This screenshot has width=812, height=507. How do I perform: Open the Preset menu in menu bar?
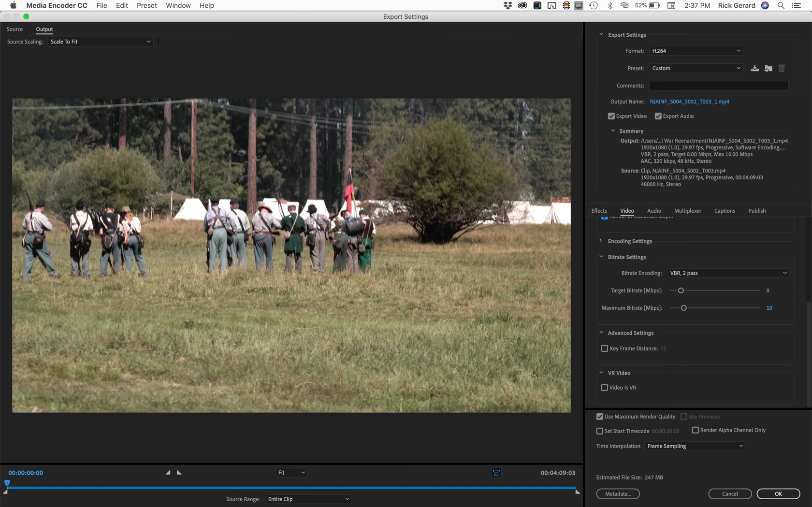click(x=146, y=5)
